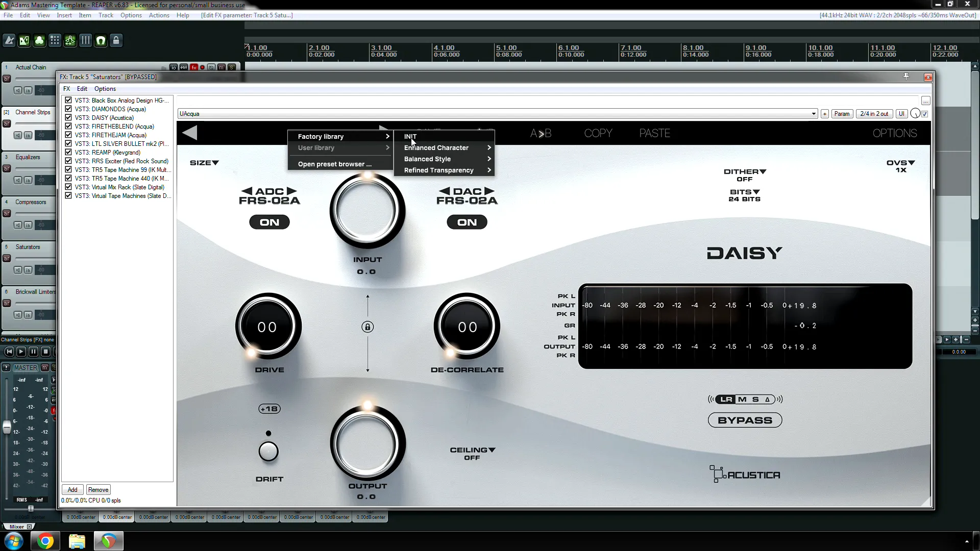Click Factory library menu entry
980x551 pixels.
(340, 137)
